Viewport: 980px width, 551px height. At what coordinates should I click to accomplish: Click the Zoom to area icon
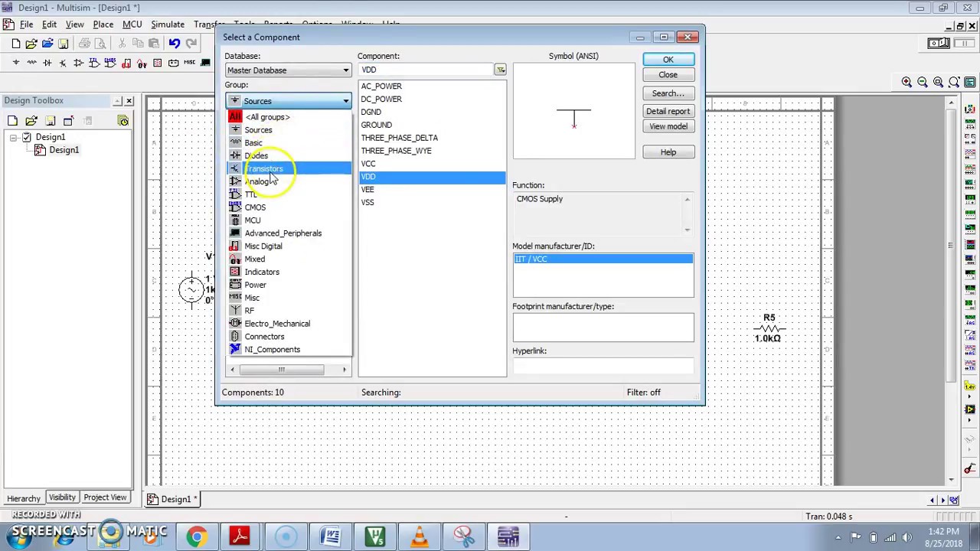tap(938, 82)
